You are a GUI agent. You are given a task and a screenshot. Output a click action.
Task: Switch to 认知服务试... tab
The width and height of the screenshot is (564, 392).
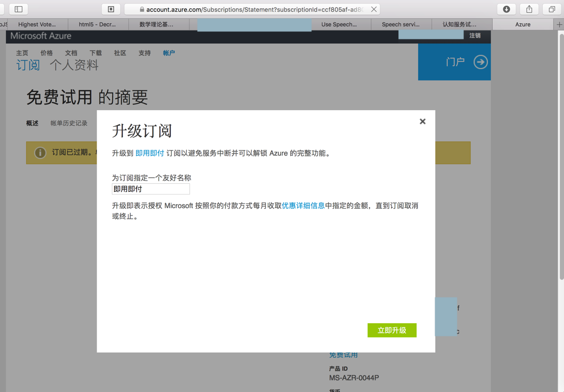(459, 24)
